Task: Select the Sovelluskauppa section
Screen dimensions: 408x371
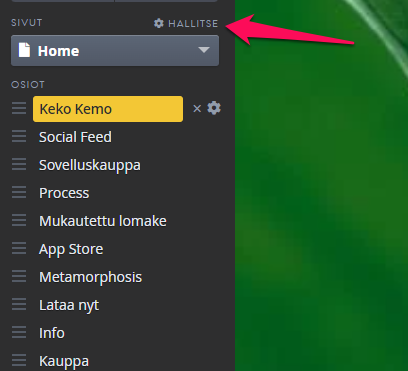Action: 90,165
